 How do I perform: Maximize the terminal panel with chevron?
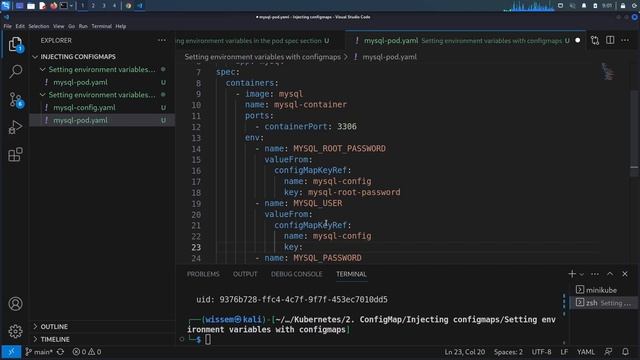point(610,274)
